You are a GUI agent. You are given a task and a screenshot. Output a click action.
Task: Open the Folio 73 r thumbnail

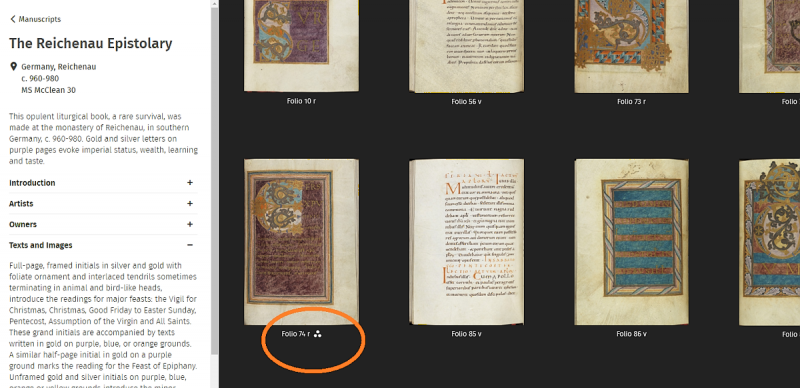click(632, 46)
